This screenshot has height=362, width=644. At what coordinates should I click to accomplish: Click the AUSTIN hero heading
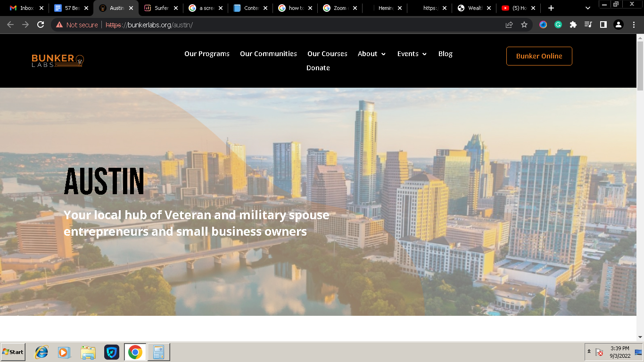[104, 181]
